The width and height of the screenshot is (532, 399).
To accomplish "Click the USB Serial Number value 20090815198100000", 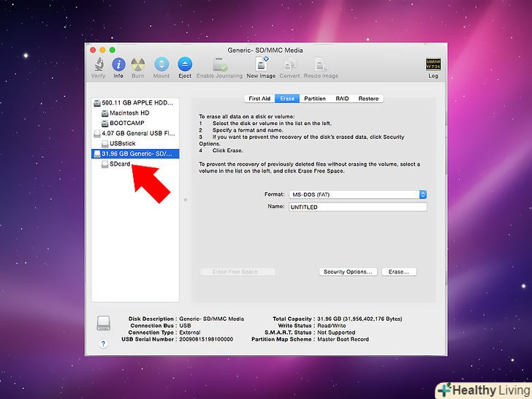I will tap(206, 339).
